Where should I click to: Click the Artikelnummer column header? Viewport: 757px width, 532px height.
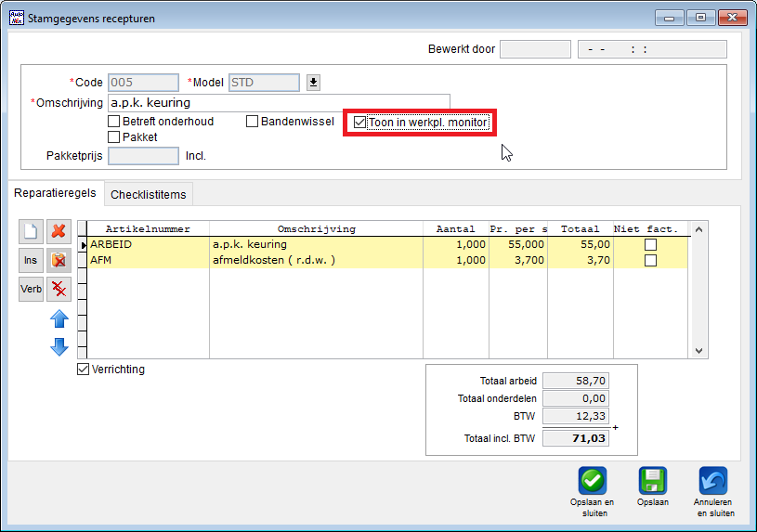pos(149,228)
